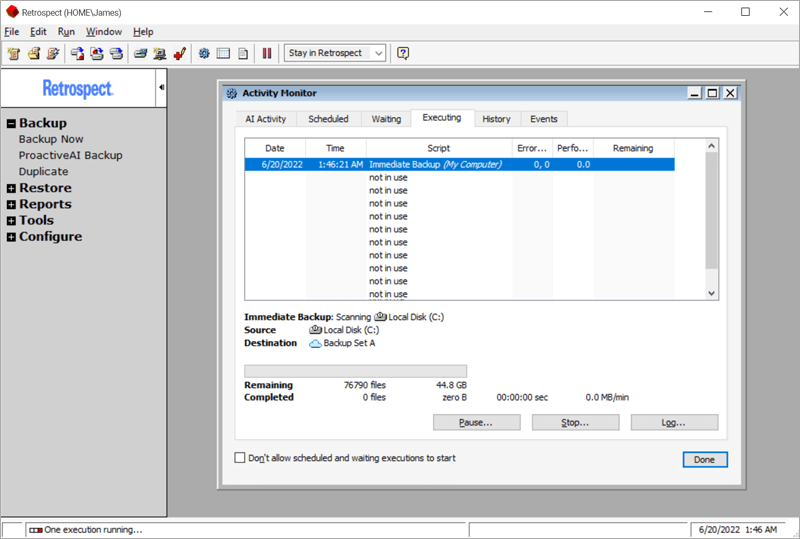
Task: Click the list scroll down arrow
Action: point(711,293)
